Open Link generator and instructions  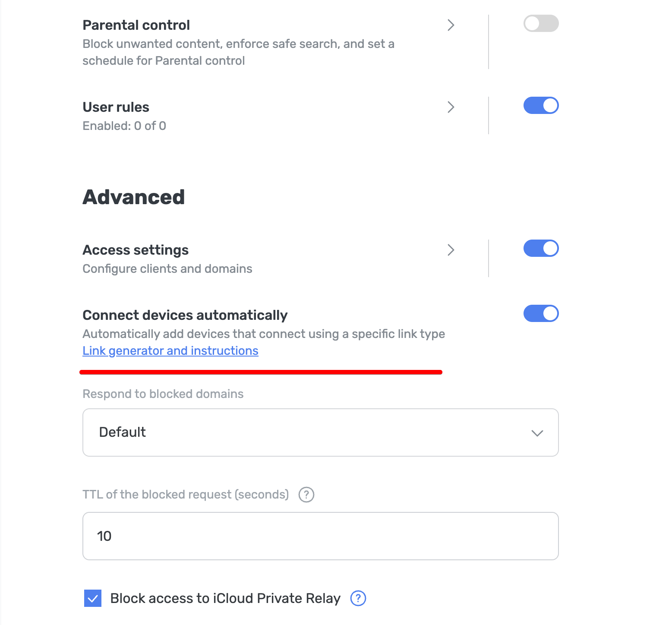click(170, 350)
